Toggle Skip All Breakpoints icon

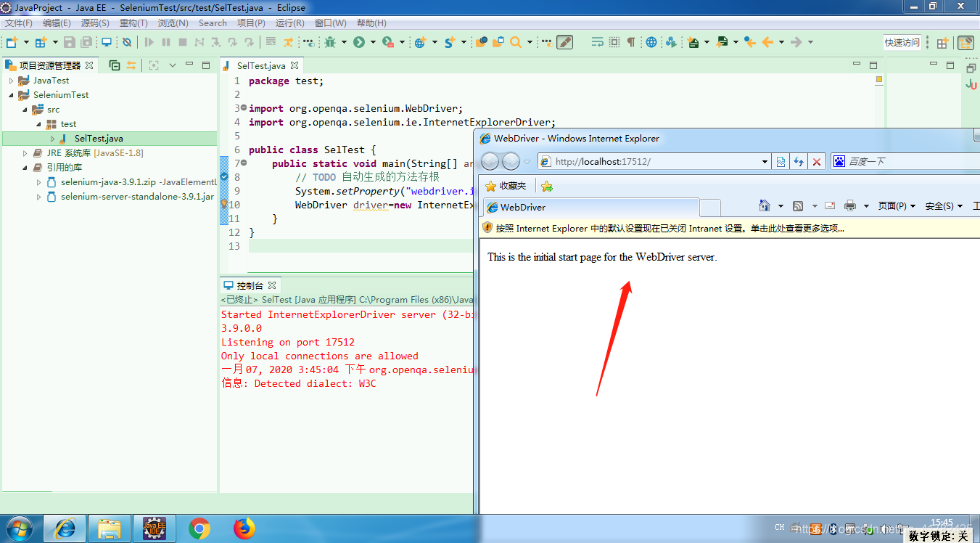(x=127, y=42)
